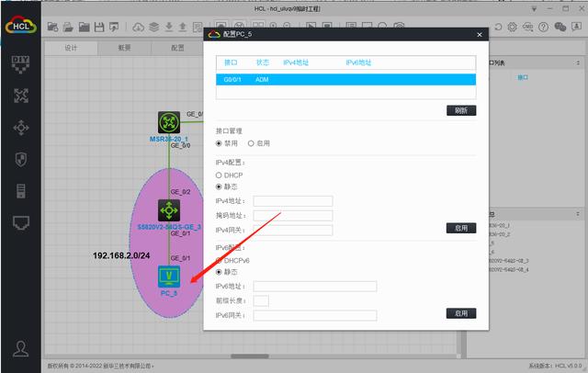Click the WeChat chat bubbles icon
The width and height of the screenshot is (588, 373).
tap(560, 27)
